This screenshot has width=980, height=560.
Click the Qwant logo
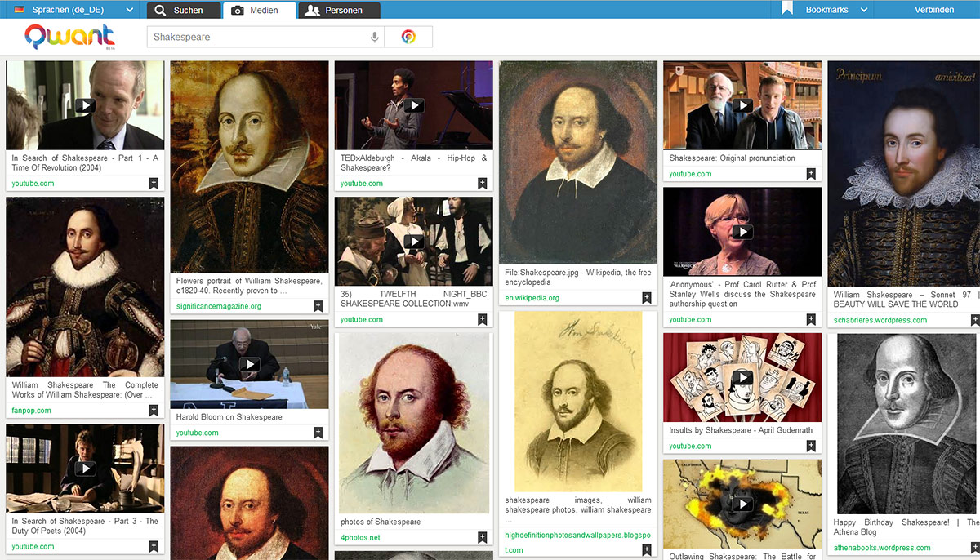click(69, 37)
